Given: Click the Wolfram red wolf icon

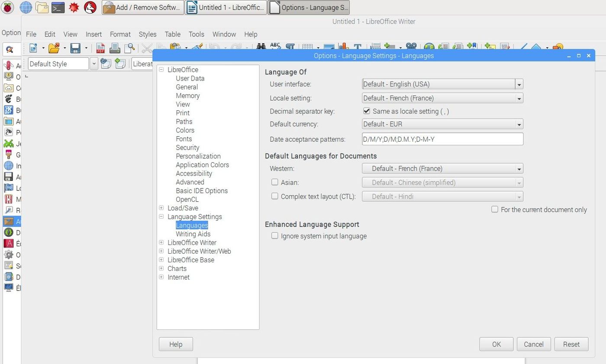Looking at the screenshot, I should pyautogui.click(x=90, y=7).
